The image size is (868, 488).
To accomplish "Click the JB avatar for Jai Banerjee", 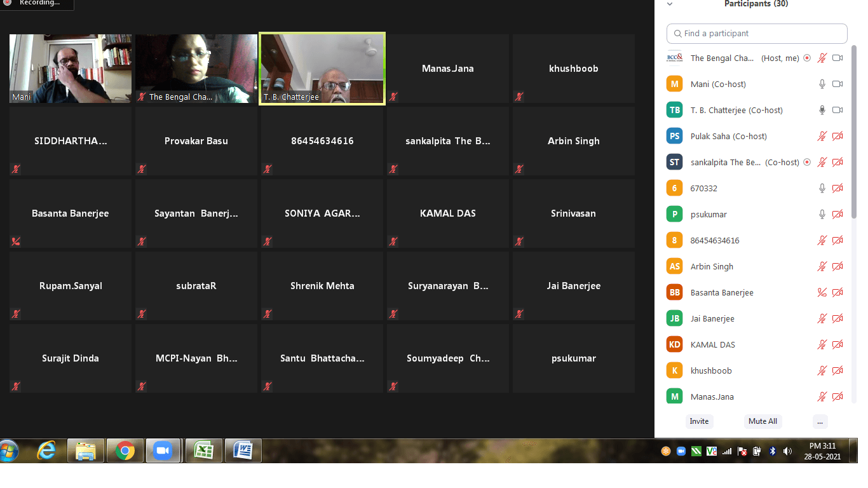I will pyautogui.click(x=674, y=318).
